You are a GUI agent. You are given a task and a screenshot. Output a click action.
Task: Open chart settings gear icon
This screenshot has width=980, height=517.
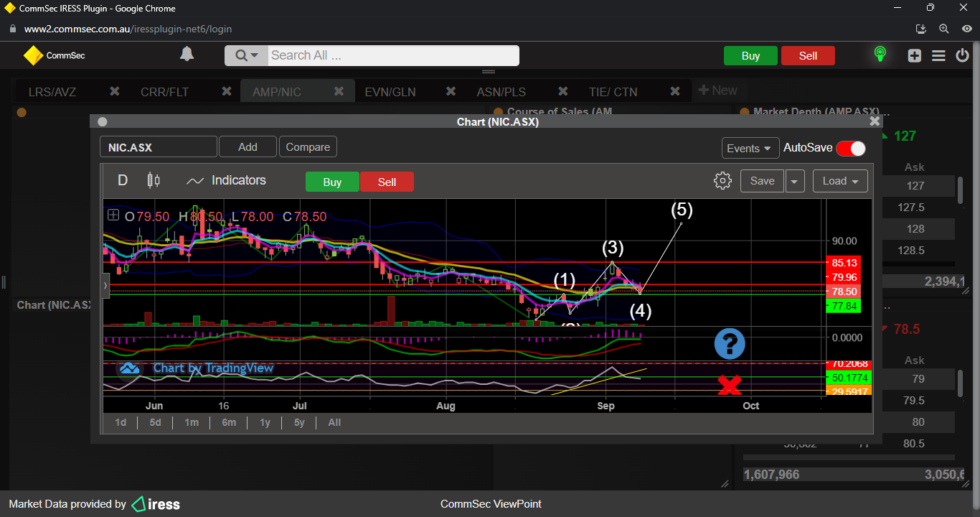point(722,181)
